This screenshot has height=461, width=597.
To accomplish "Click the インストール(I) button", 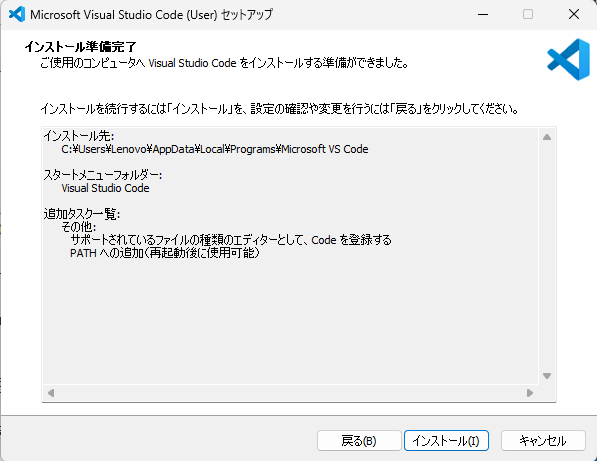I will tap(446, 440).
